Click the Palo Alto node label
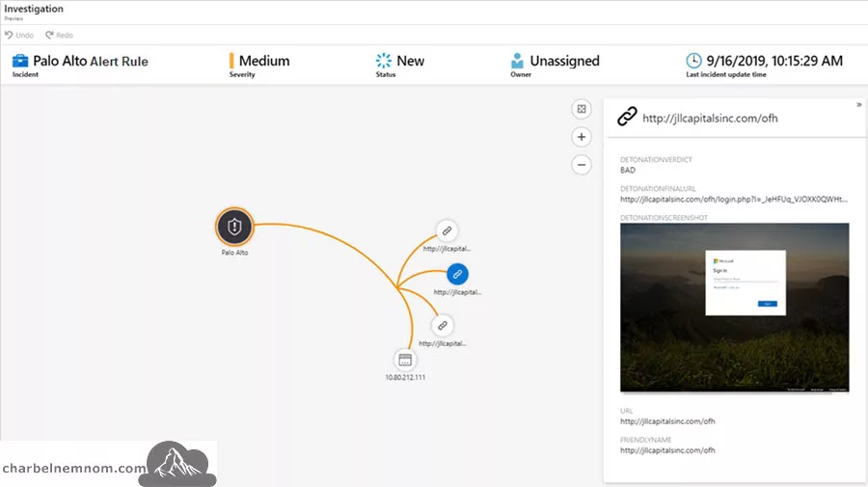The image size is (868, 487). (x=234, y=253)
